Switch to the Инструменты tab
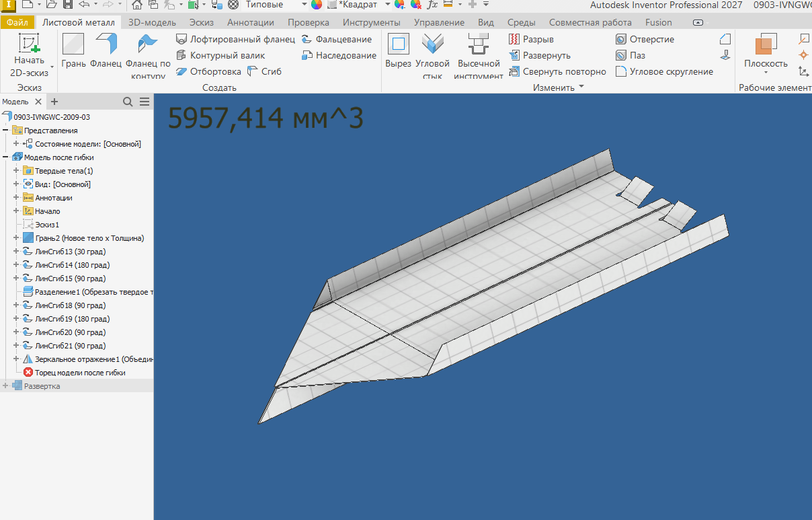 click(372, 22)
